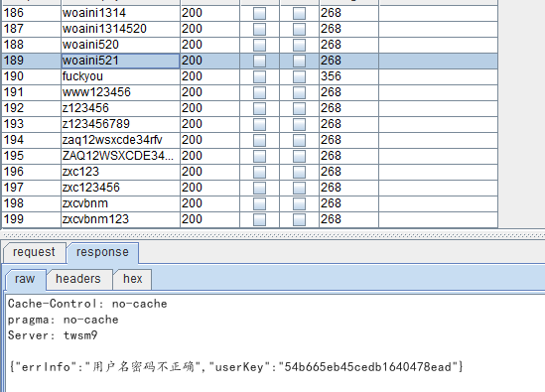Tick the second checkbox in row 190 fuckyou
The height and width of the screenshot is (392, 545).
point(299,76)
